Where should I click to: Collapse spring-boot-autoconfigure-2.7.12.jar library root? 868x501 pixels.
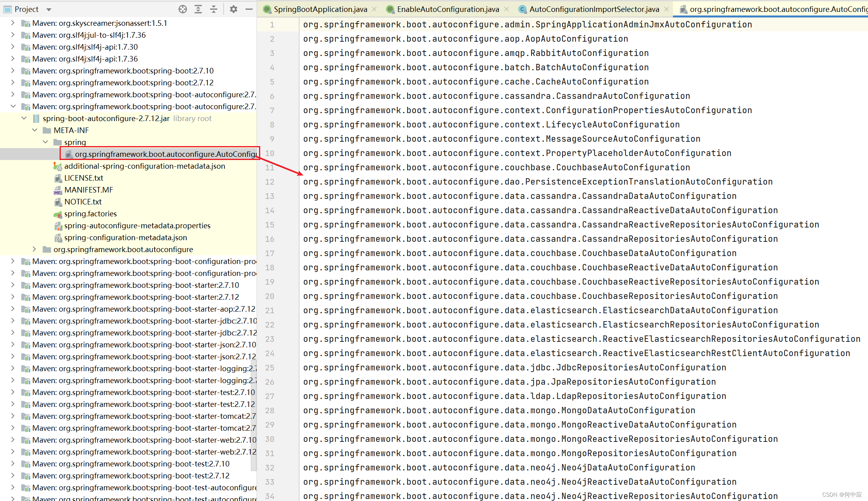tap(24, 118)
